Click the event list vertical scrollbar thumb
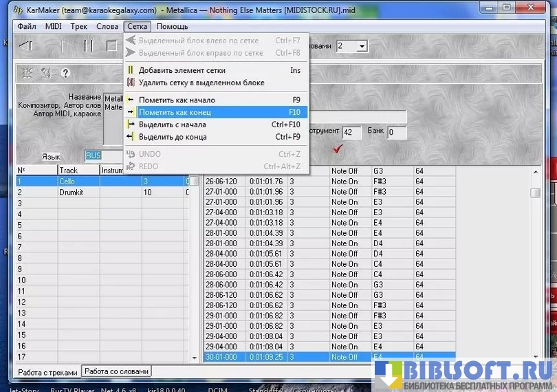 535,193
